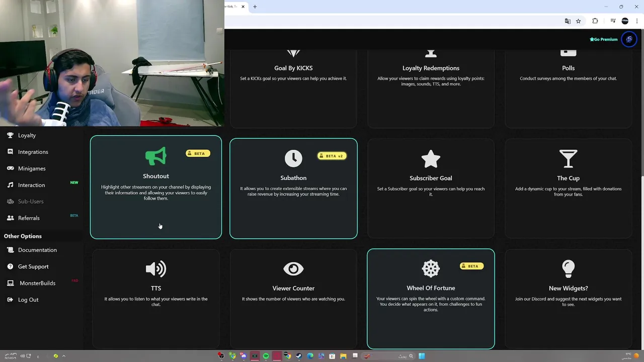Go to Integrations in sidebar

[33, 152]
